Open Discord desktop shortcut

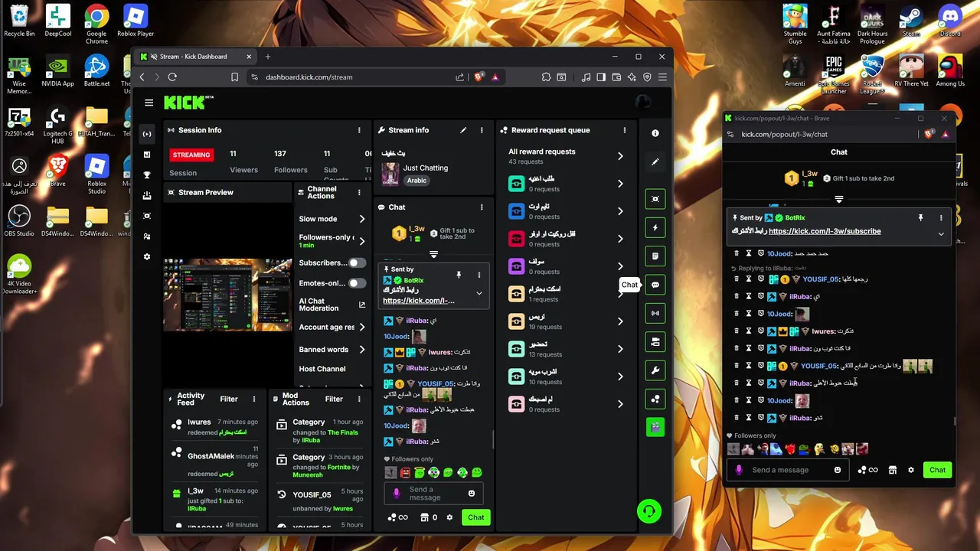(950, 21)
